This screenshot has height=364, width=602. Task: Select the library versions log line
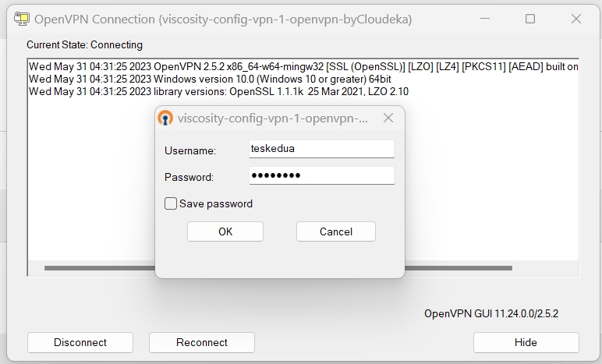(x=218, y=92)
